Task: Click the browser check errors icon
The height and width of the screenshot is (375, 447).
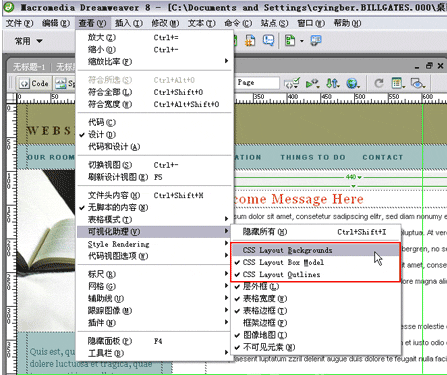Action: pos(291,83)
